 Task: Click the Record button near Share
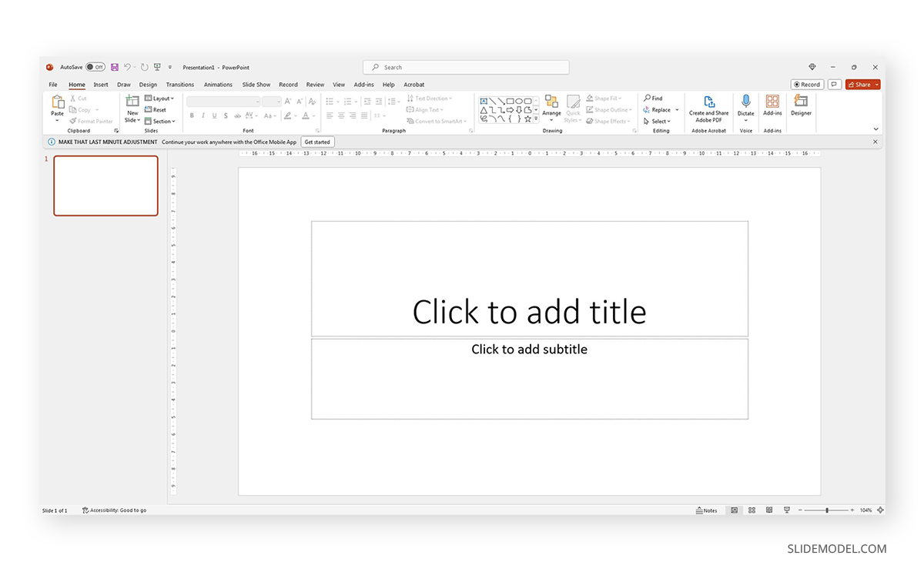click(x=806, y=84)
